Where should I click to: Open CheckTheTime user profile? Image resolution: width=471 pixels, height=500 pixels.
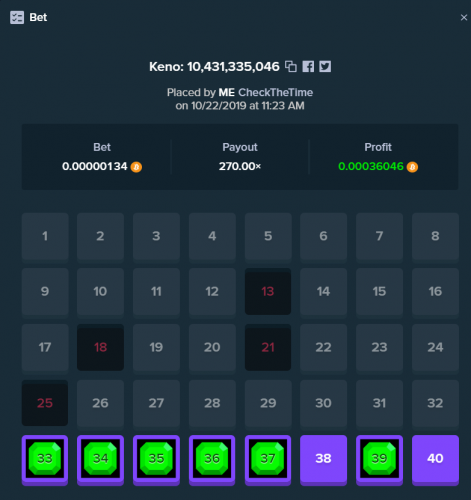(x=275, y=92)
